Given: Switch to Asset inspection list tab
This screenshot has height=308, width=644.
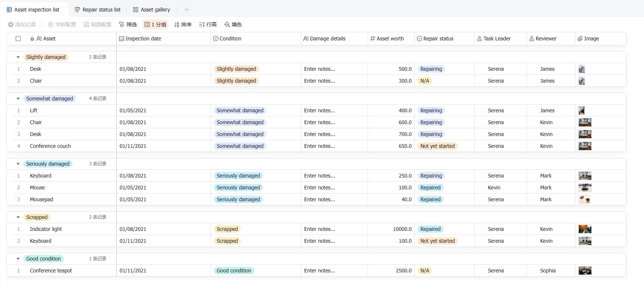Looking at the screenshot, I should point(33,10).
